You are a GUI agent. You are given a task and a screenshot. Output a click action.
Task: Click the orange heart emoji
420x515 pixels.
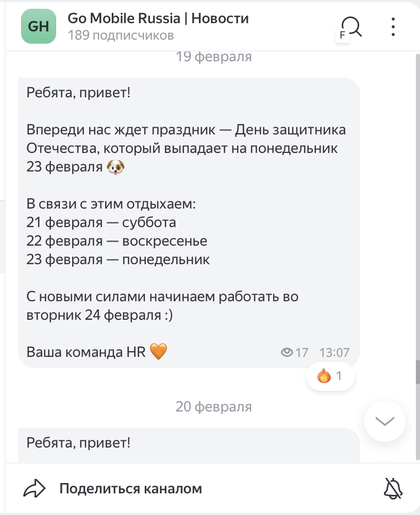pos(159,352)
